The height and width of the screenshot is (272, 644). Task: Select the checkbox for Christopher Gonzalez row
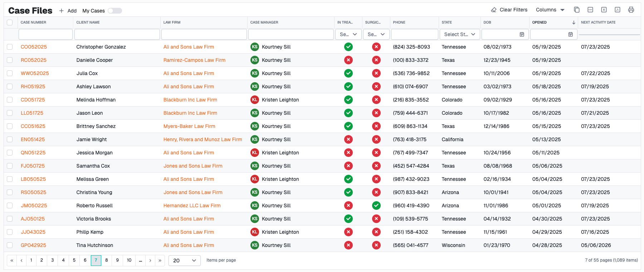(10, 47)
